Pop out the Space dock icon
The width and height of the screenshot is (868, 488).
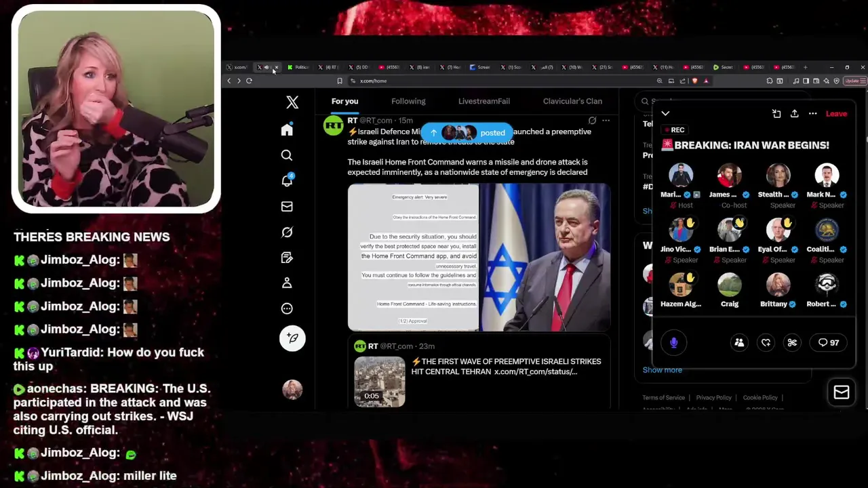776,114
